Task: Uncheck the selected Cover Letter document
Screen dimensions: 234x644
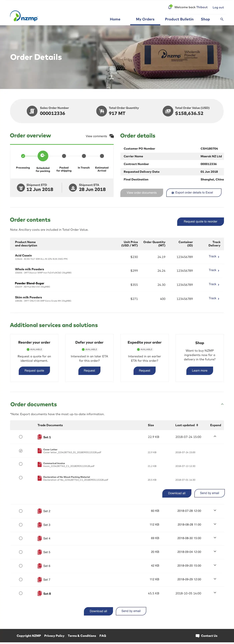Action: [21, 451]
